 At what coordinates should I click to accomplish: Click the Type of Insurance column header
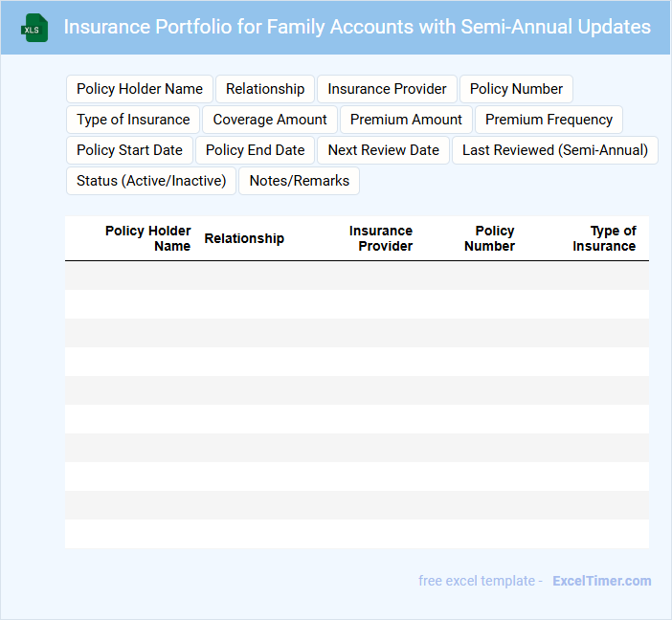tap(604, 238)
